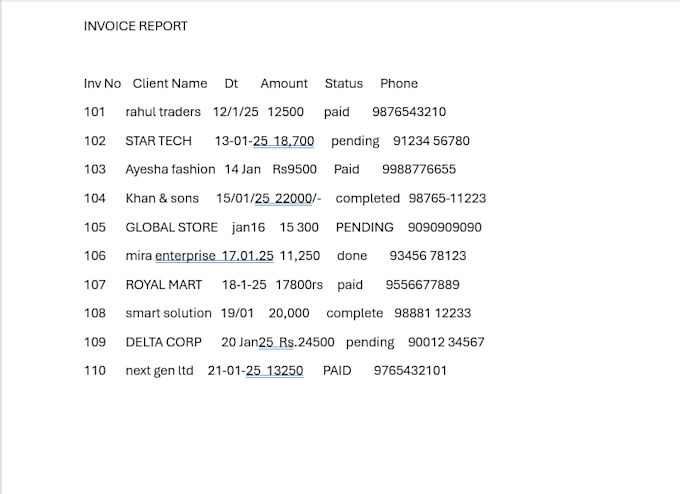Viewport: 680px width, 494px height.
Task: Click phone number 9556677889
Action: click(x=422, y=285)
